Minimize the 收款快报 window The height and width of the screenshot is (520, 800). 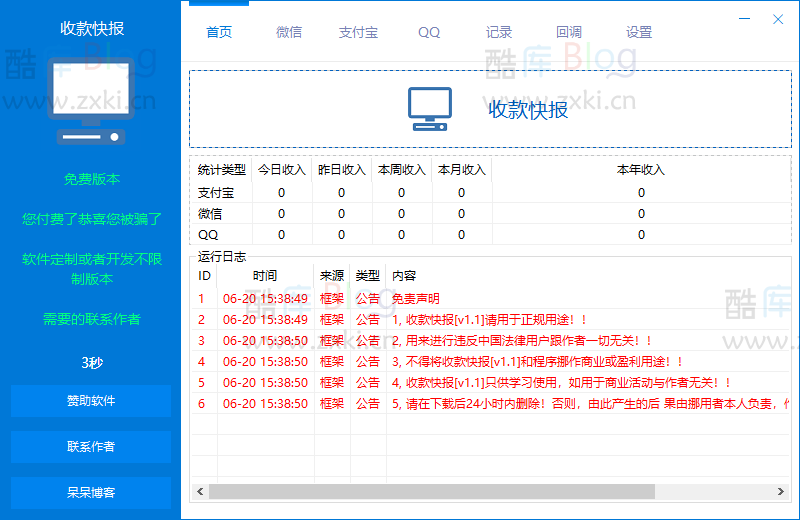[x=744, y=19]
